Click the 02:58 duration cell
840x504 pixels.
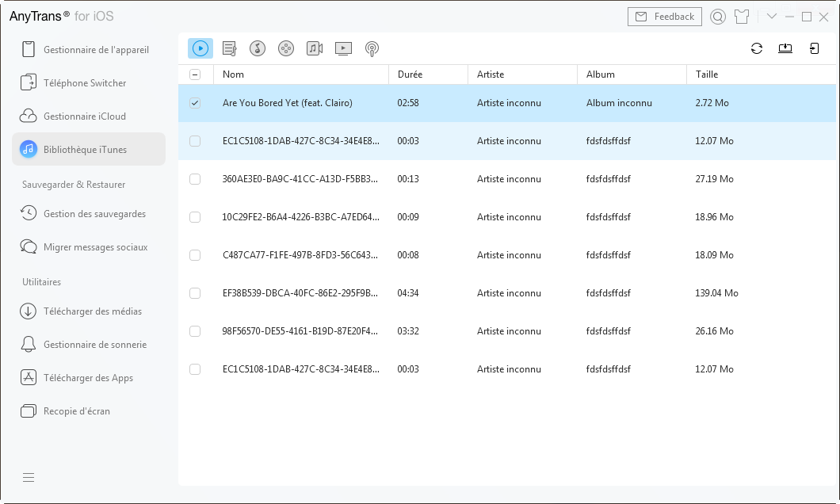[407, 103]
